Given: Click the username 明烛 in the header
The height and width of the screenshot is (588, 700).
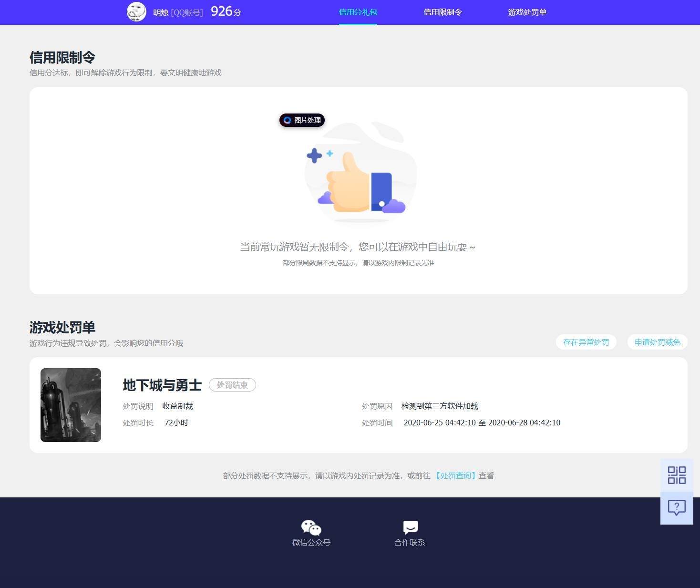Looking at the screenshot, I should [x=161, y=13].
